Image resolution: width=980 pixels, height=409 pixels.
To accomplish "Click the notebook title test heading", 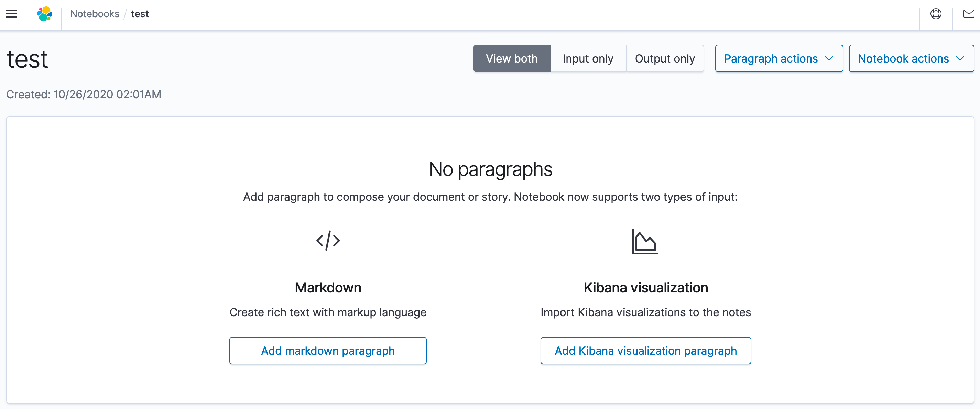I will (x=28, y=59).
